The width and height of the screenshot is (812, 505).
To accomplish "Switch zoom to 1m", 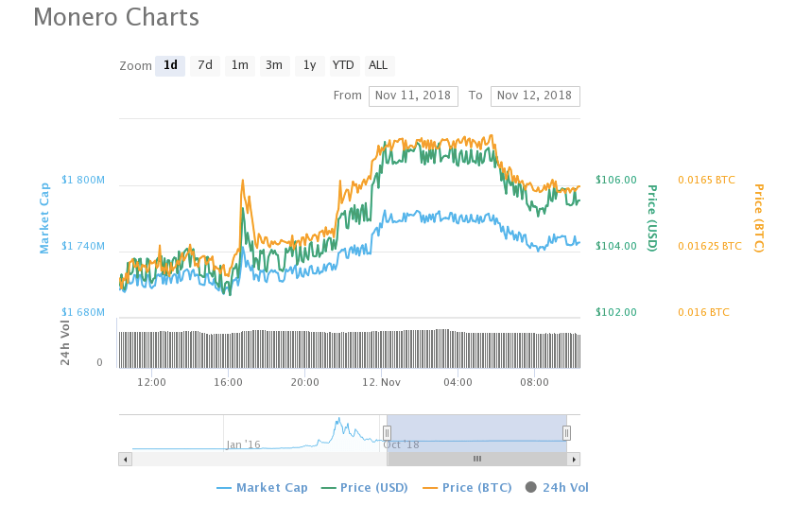I will coord(240,65).
